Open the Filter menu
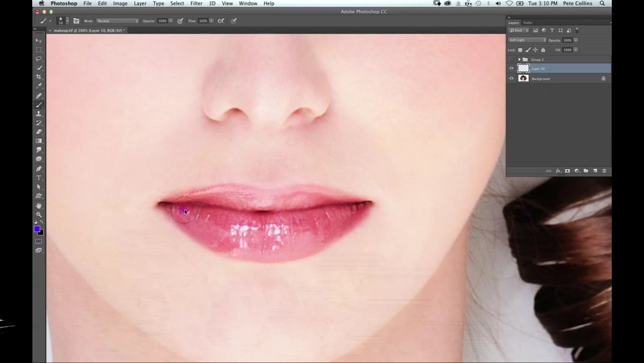 pyautogui.click(x=196, y=3)
